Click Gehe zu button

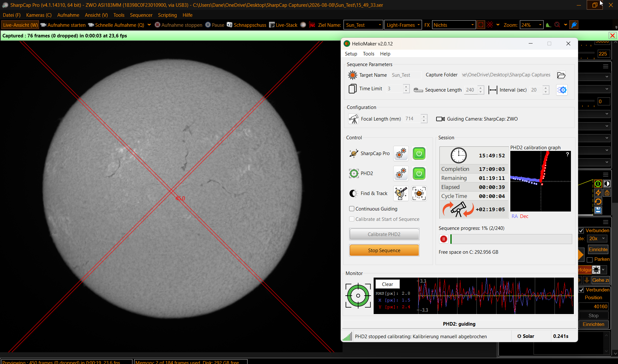[x=600, y=280]
